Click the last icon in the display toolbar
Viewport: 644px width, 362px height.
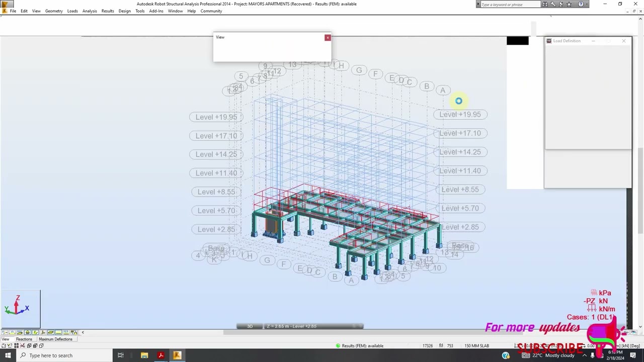coord(74,332)
